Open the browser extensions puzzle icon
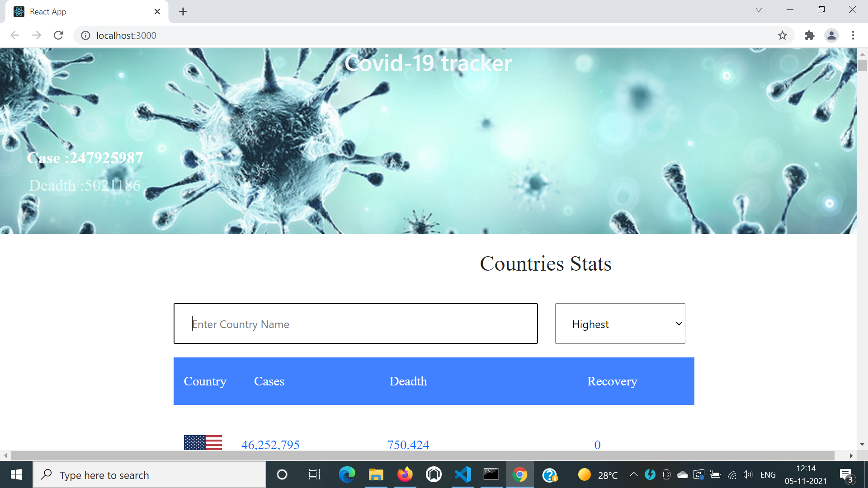The width and height of the screenshot is (868, 488). pyautogui.click(x=810, y=35)
